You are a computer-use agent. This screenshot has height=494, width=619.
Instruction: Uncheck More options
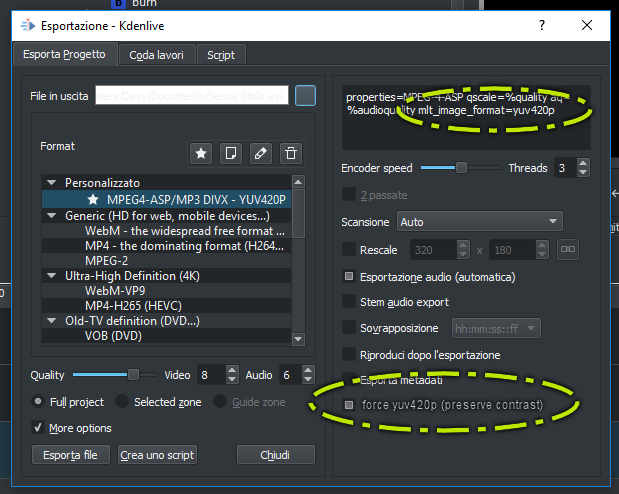click(x=38, y=428)
